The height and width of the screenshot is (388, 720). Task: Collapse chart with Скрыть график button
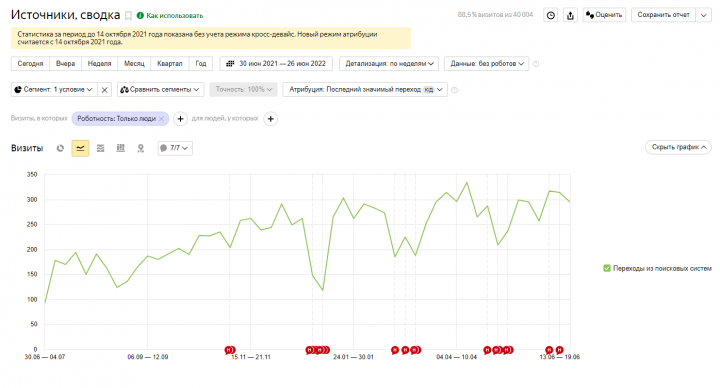[678, 147]
